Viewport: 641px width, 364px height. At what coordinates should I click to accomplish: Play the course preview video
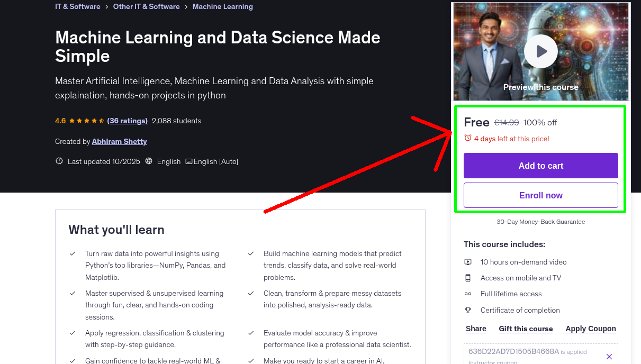[x=540, y=51]
